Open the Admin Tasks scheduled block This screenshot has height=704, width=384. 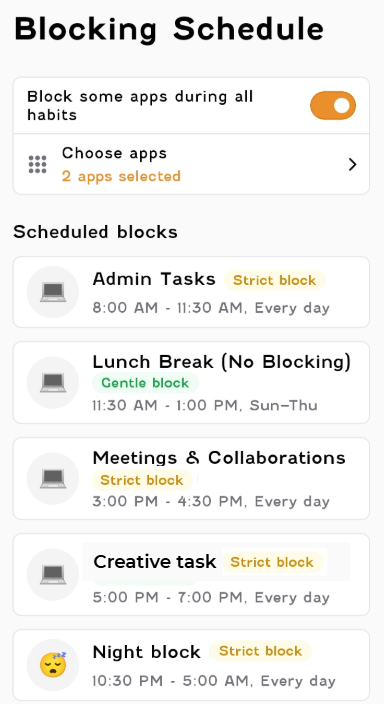pos(191,292)
